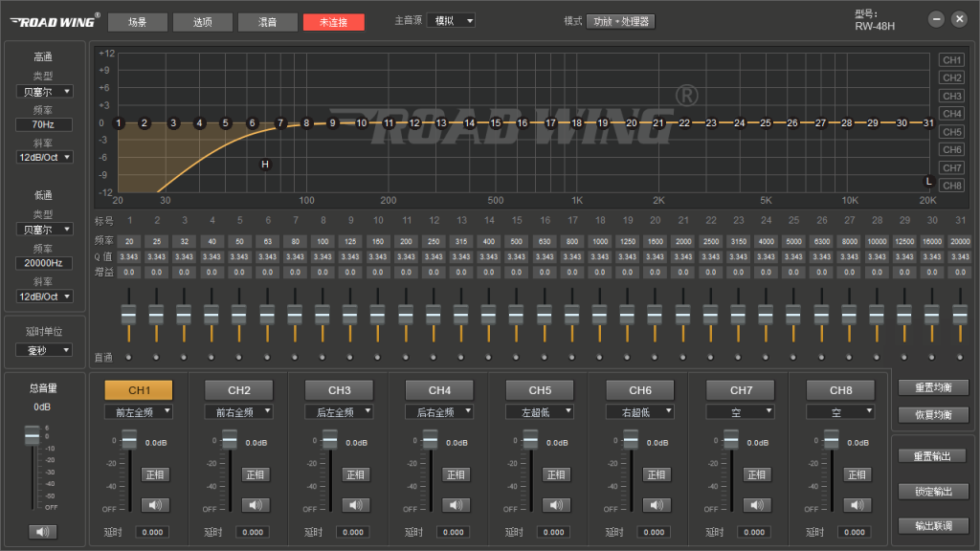Click the band 18 frequency 1000 field

[x=600, y=241]
